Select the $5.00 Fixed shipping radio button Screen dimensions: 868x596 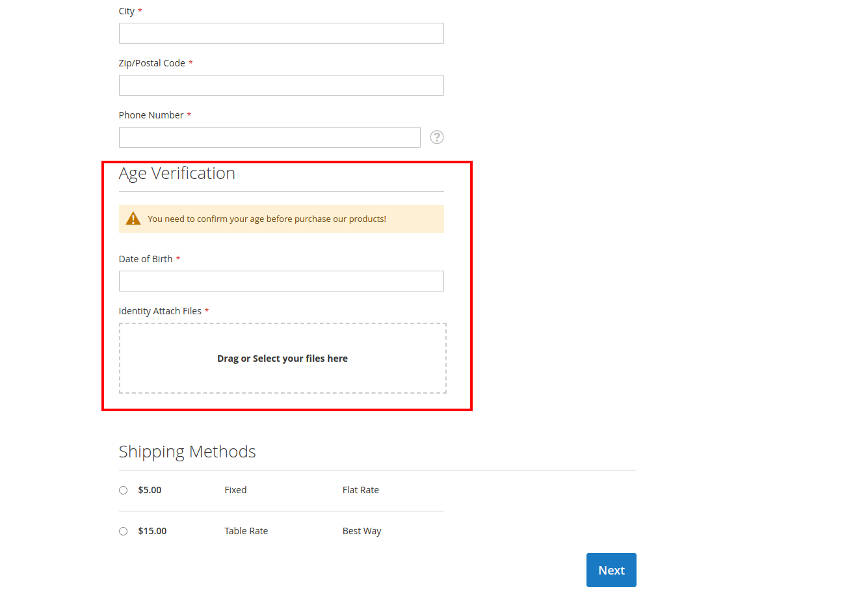(123, 490)
